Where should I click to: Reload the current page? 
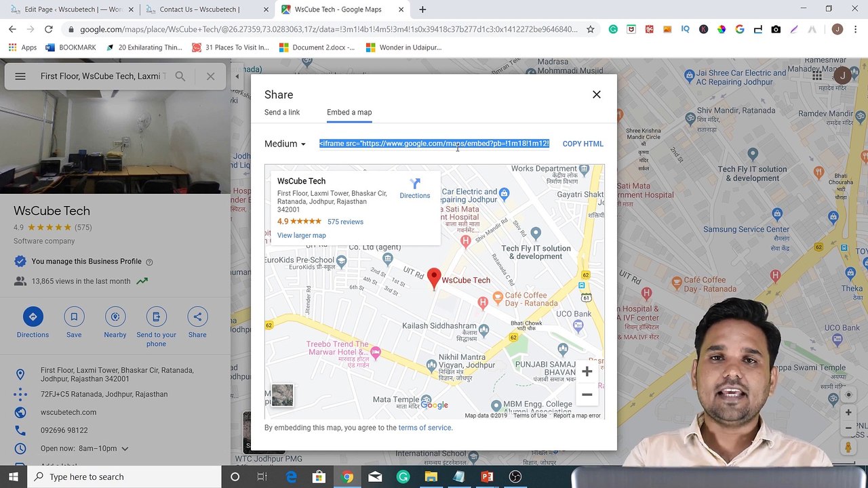48,29
